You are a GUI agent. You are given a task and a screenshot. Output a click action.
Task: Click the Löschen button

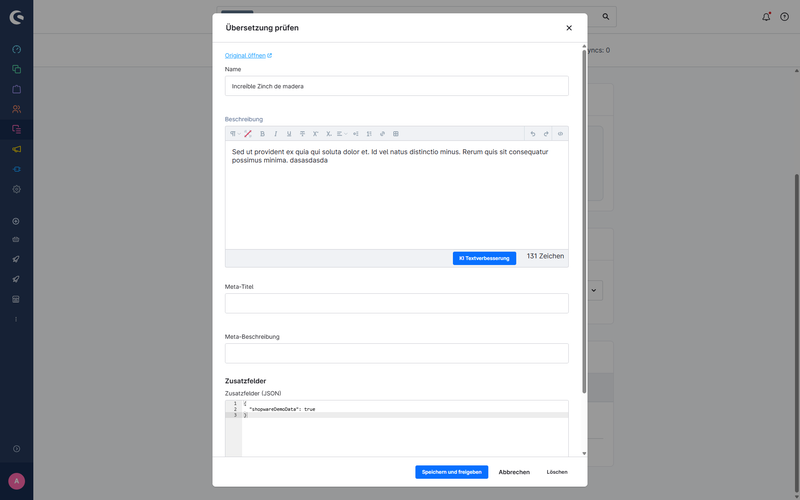pos(557,472)
